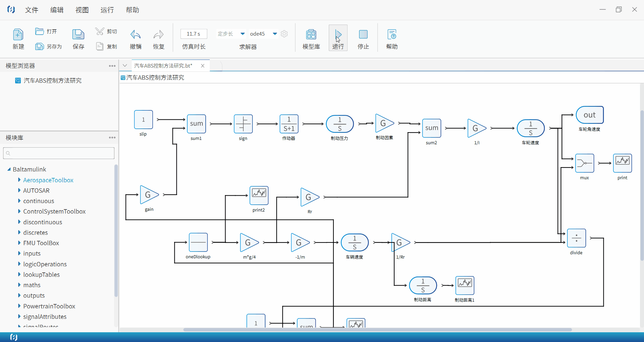Copy selection with 复制
The width and height of the screenshot is (644, 342).
click(106, 46)
